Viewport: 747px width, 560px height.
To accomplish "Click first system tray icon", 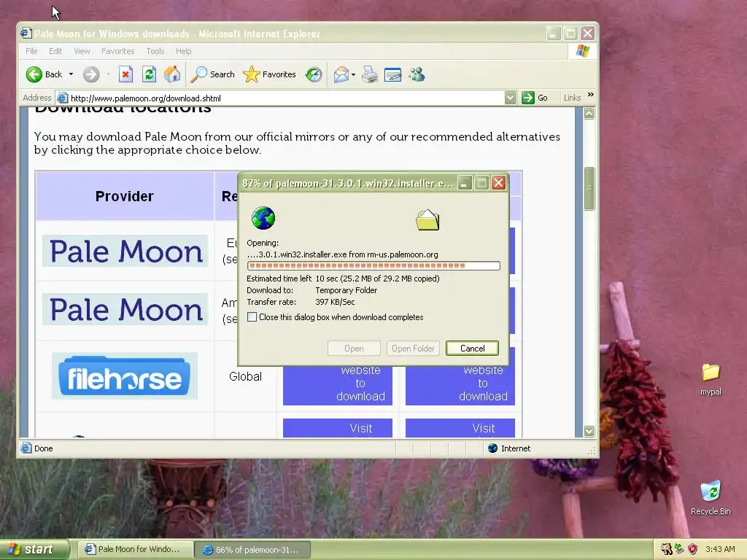I will [x=666, y=549].
